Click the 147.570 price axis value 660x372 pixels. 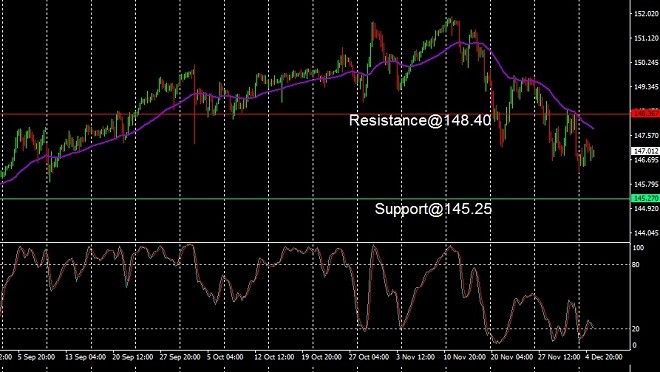(x=646, y=136)
